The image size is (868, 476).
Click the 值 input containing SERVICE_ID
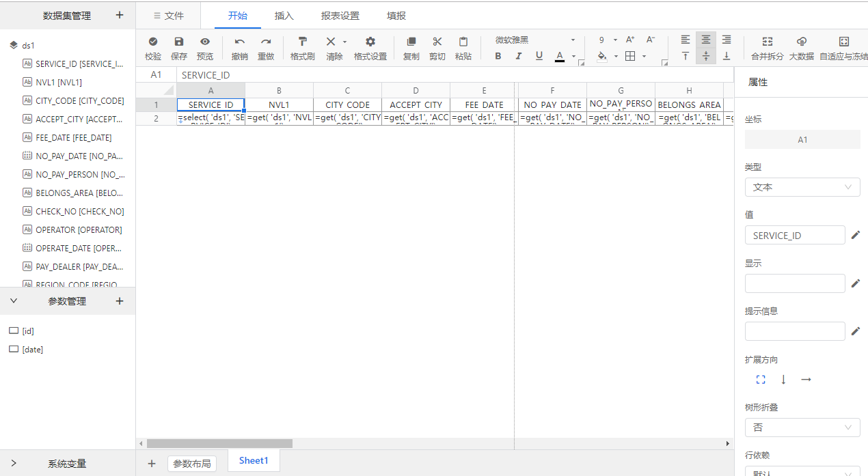point(795,236)
